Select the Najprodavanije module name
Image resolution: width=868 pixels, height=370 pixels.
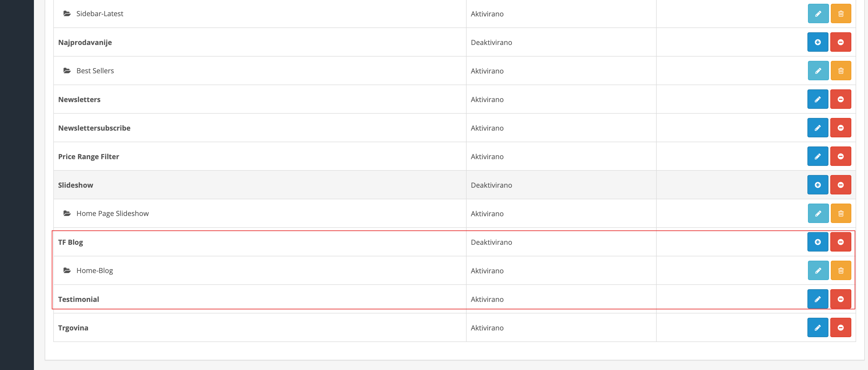tap(85, 43)
